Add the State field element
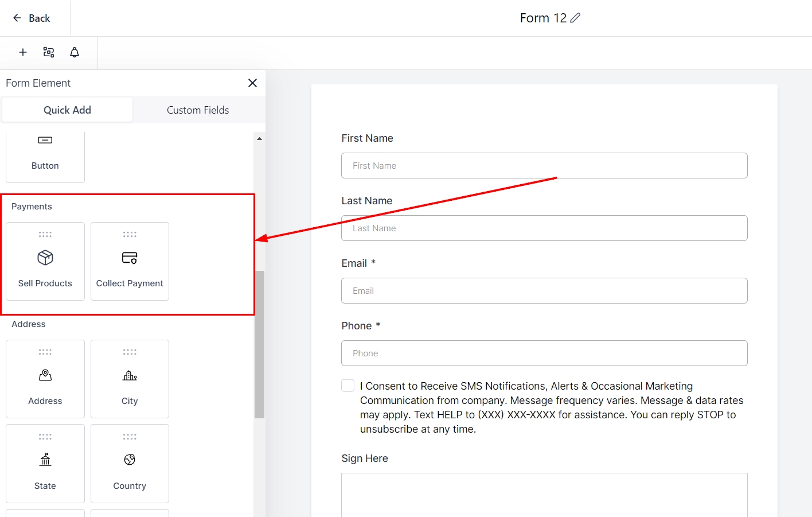 (x=45, y=464)
